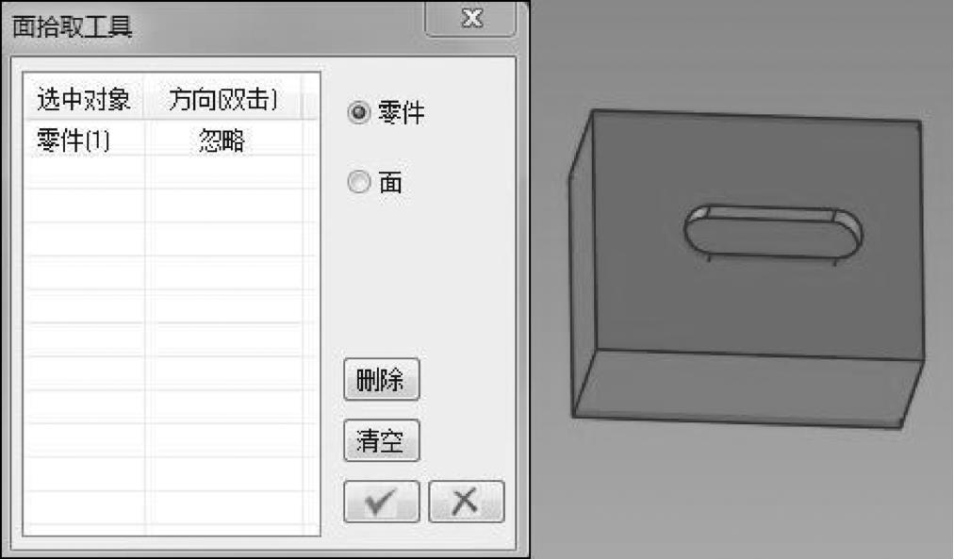Click the 选中对象 column header

(83, 99)
